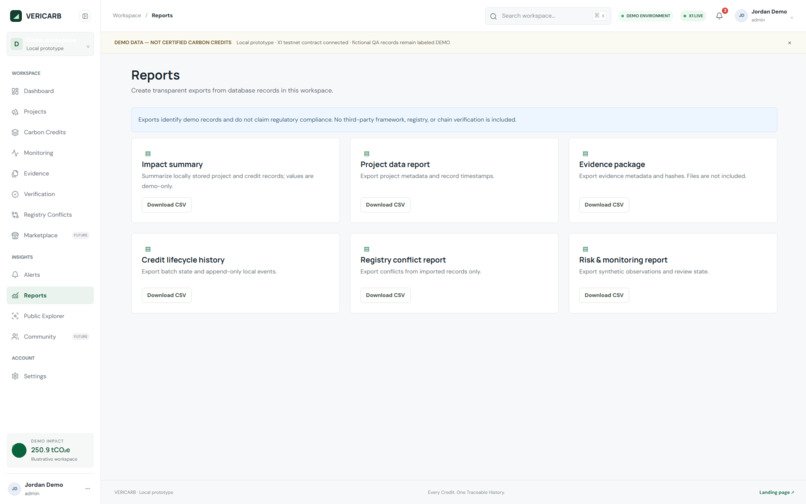Image resolution: width=806 pixels, height=504 pixels.
Task: Collapse the sidebar with the panel icon
Action: pyautogui.click(x=85, y=16)
